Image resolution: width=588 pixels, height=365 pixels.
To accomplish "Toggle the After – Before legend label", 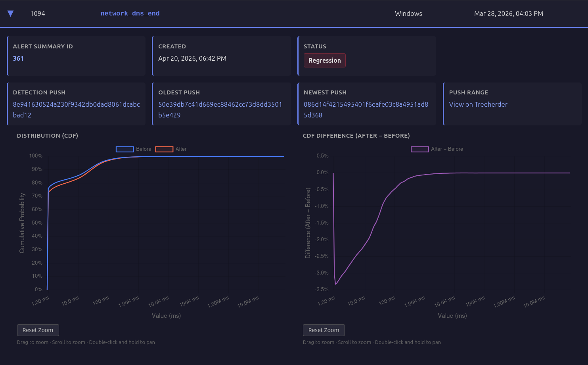I will coord(447,149).
